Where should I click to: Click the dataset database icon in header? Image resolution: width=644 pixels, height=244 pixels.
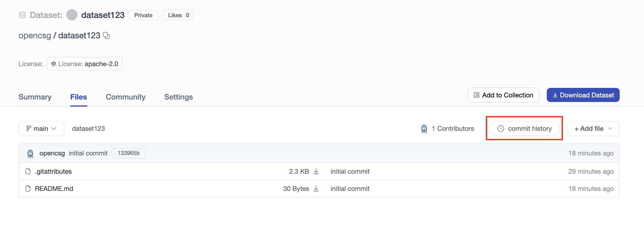click(x=22, y=15)
